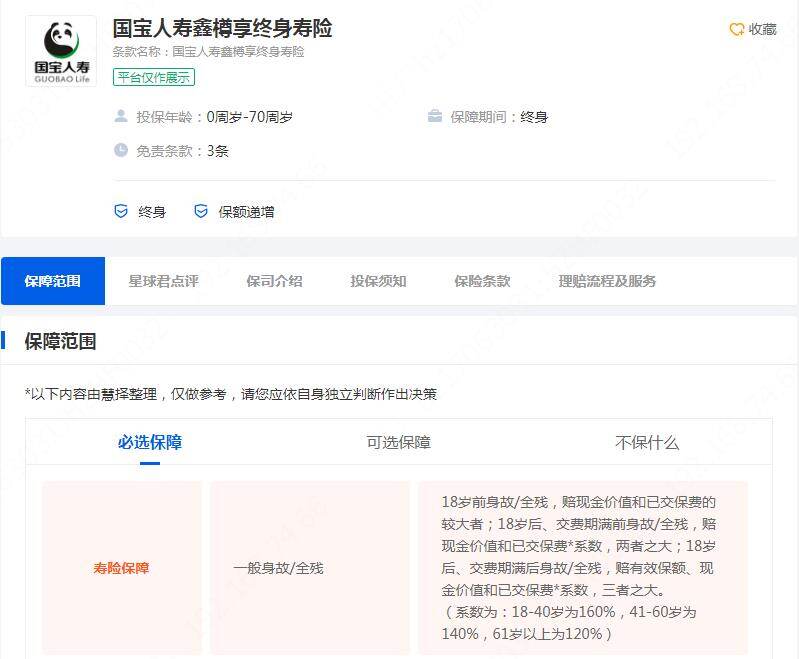
Task: Click the 终身 tag label
Action: (152, 212)
